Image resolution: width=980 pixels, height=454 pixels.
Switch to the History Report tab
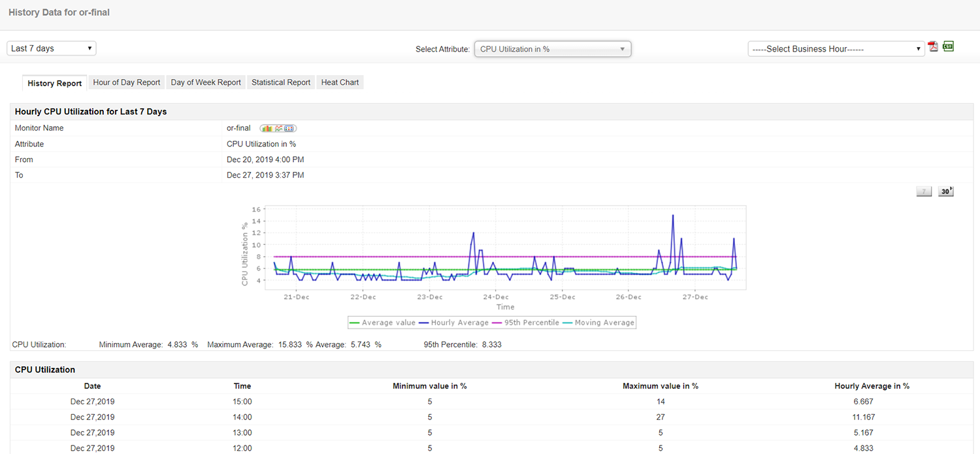point(55,83)
